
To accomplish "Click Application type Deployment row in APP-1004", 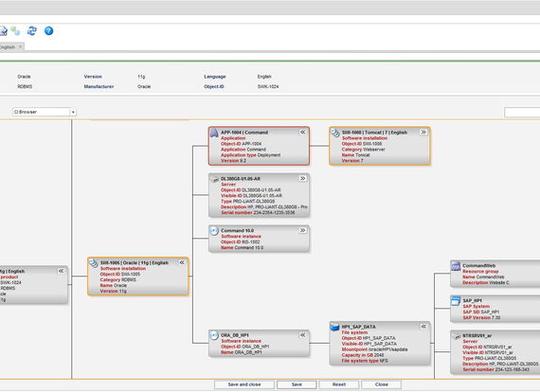I will tap(251, 155).
